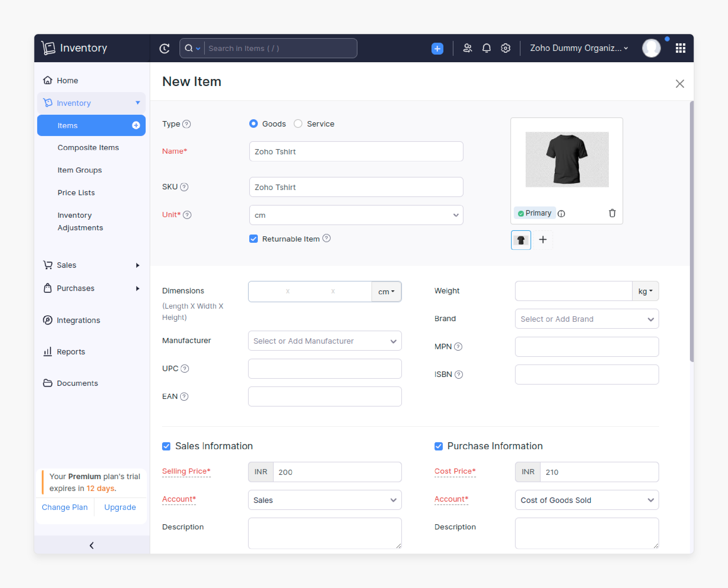The height and width of the screenshot is (588, 728).
Task: Open Composite Items in sidebar
Action: pyautogui.click(x=88, y=148)
